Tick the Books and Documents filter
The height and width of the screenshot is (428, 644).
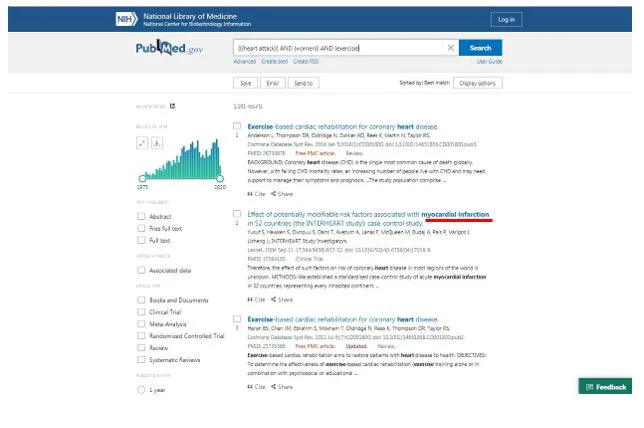(141, 300)
